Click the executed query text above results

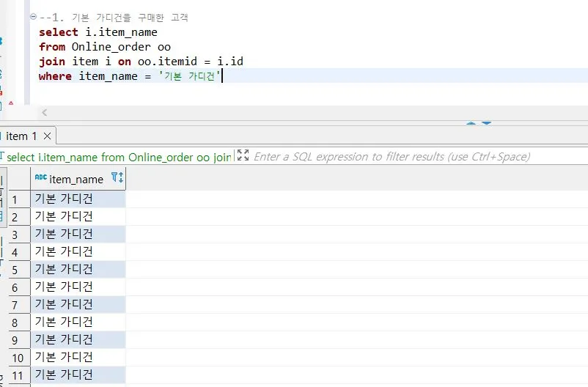119,157
